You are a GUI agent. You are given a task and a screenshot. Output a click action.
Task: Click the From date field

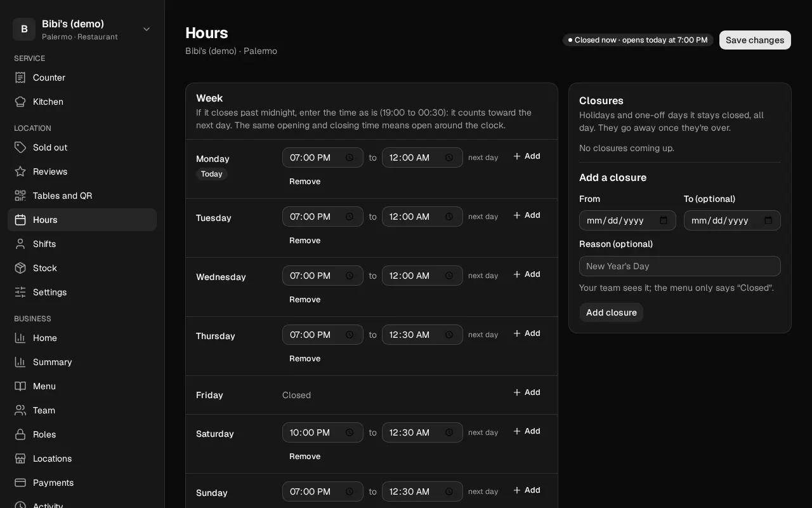point(627,220)
